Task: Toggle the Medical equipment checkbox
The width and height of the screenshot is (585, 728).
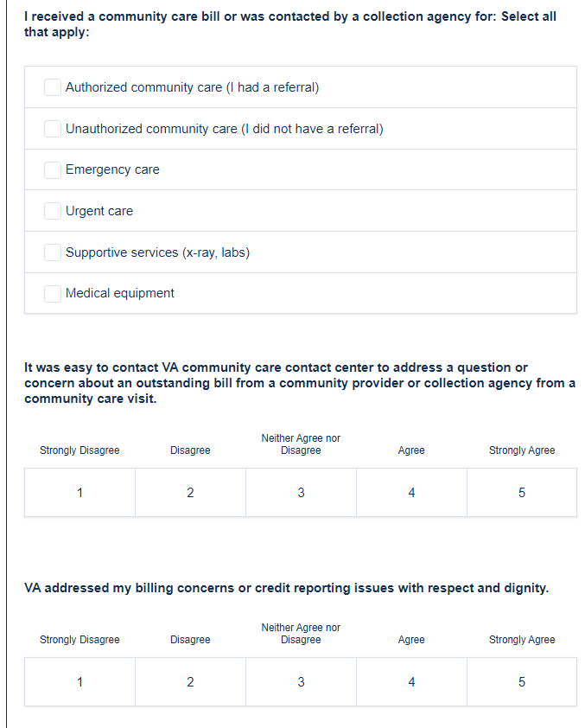Action: (x=54, y=293)
